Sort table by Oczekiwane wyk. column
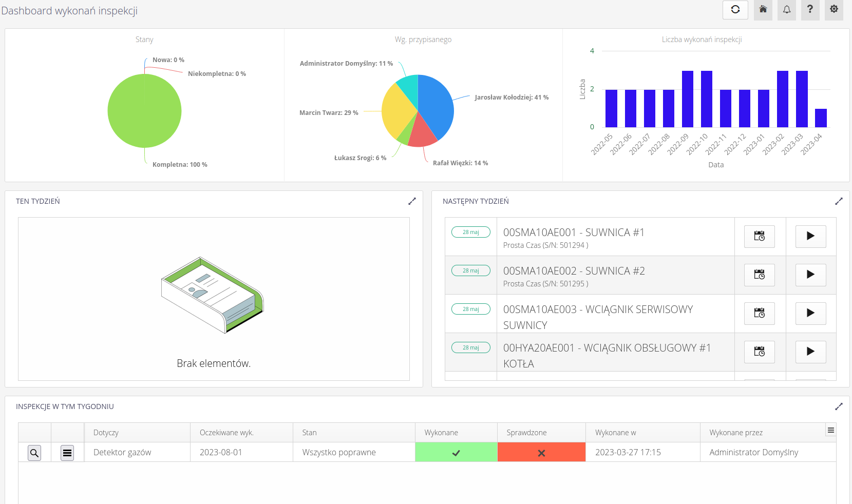The image size is (852, 504). click(x=226, y=433)
